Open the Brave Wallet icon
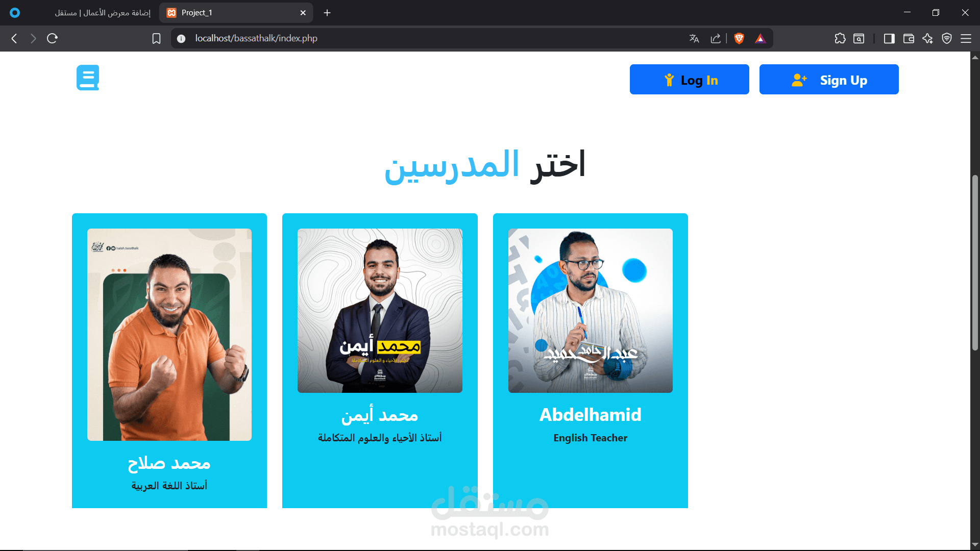Viewport: 980px width, 551px height. point(909,38)
